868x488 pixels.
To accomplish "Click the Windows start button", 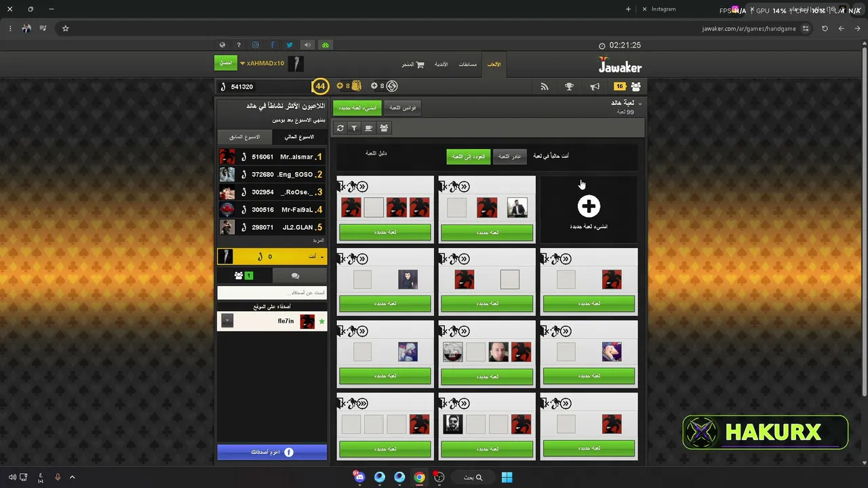I will (x=507, y=477).
